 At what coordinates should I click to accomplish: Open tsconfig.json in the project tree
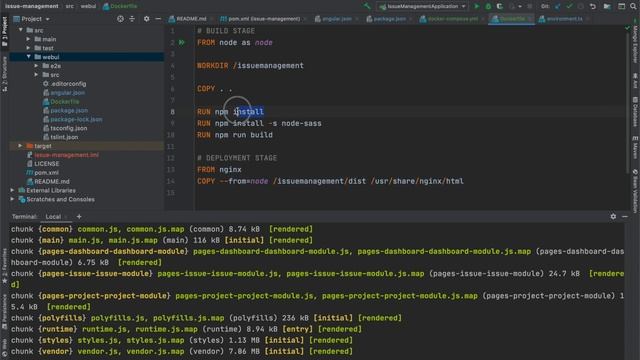(68, 128)
